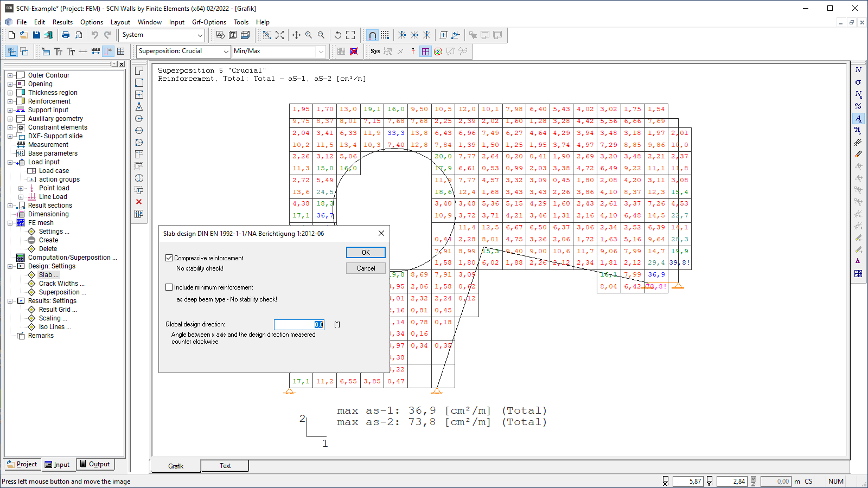Select the N normal forces icon
The image size is (868, 488).
point(858,70)
